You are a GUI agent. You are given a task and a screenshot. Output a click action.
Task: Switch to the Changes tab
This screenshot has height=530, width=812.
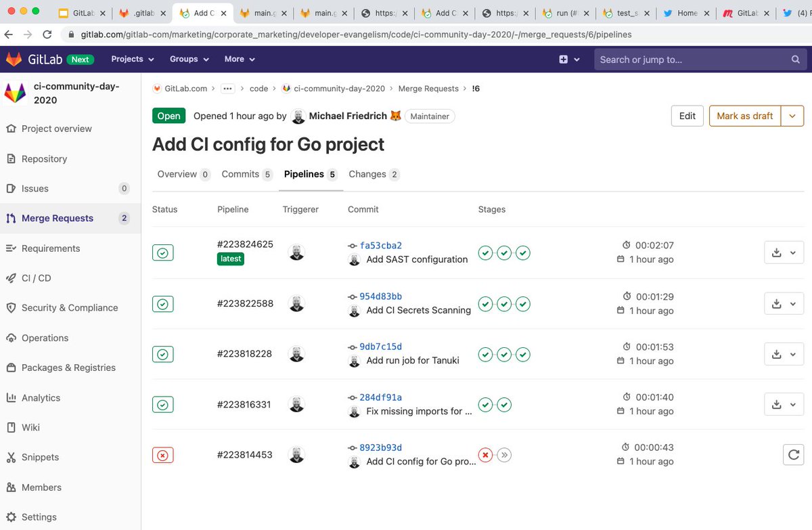(x=374, y=174)
